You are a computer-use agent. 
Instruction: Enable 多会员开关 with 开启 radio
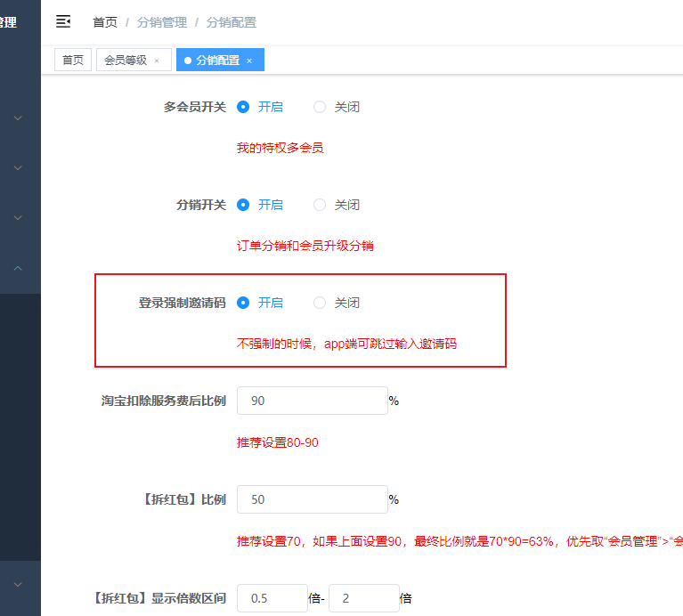[x=243, y=107]
